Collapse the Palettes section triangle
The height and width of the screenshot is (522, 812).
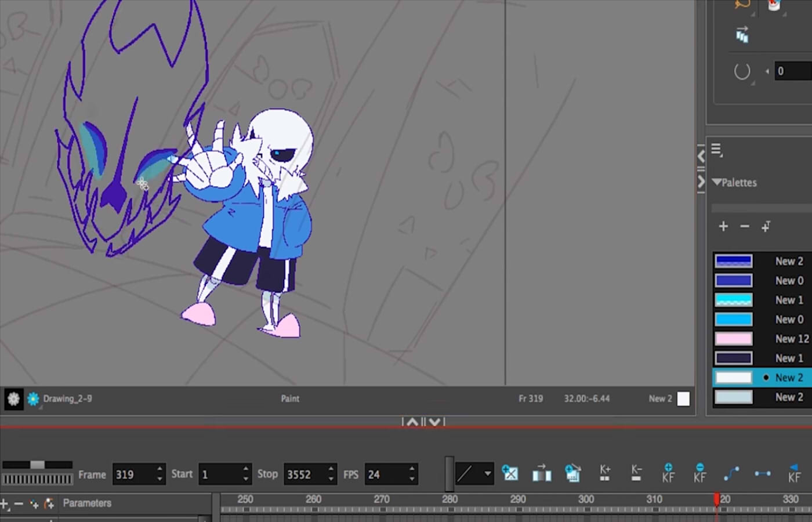pyautogui.click(x=717, y=182)
